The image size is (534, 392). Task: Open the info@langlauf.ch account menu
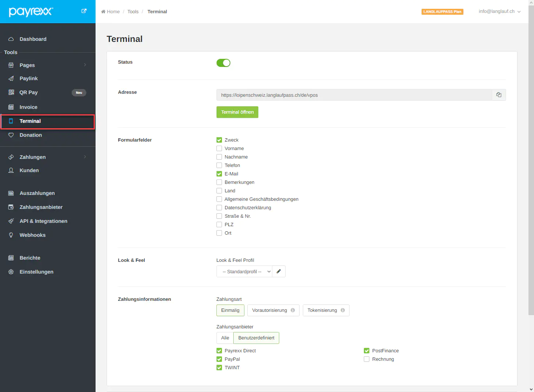pyautogui.click(x=499, y=11)
